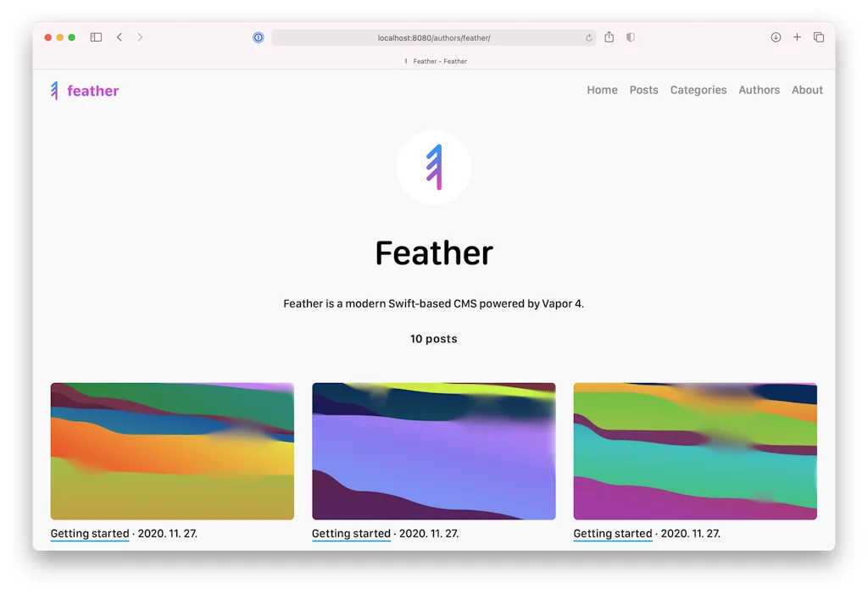Viewport: 868px width, 594px height.
Task: Click the privacy report shield icon
Action: [x=629, y=37]
